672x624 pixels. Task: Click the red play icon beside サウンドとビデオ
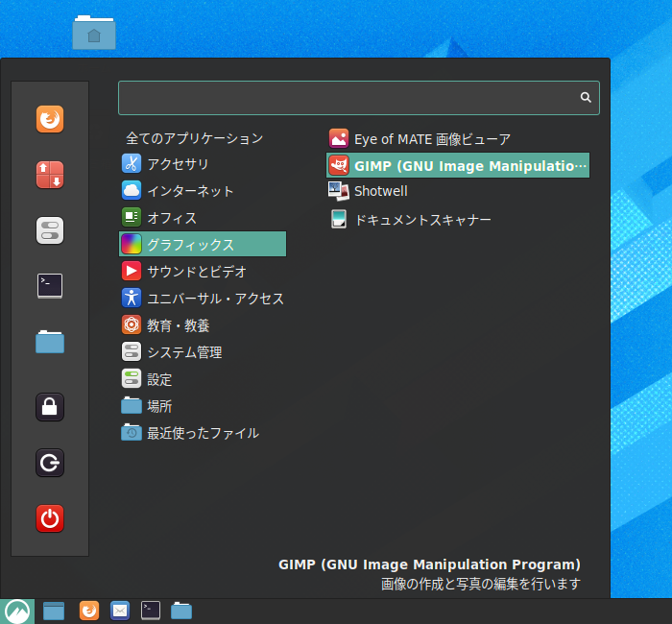[132, 272]
